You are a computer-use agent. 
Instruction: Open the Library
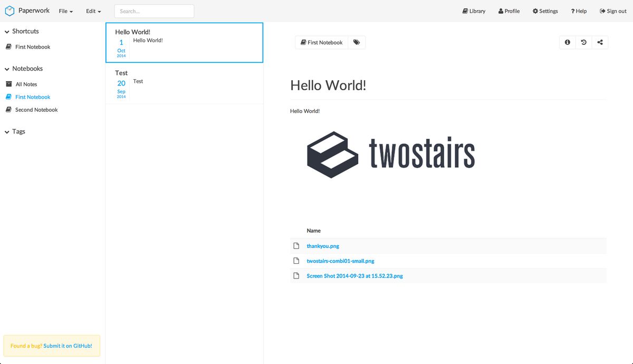(x=473, y=11)
